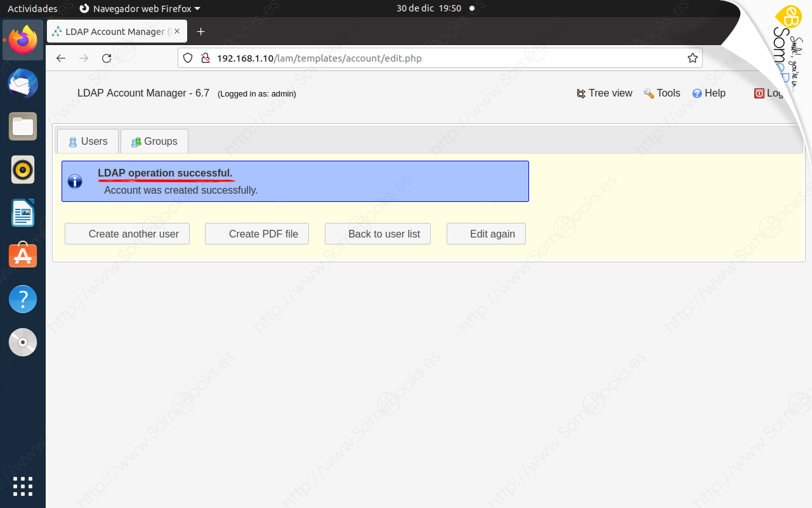Open Tree view in LDAP Account Manager

pyautogui.click(x=604, y=93)
